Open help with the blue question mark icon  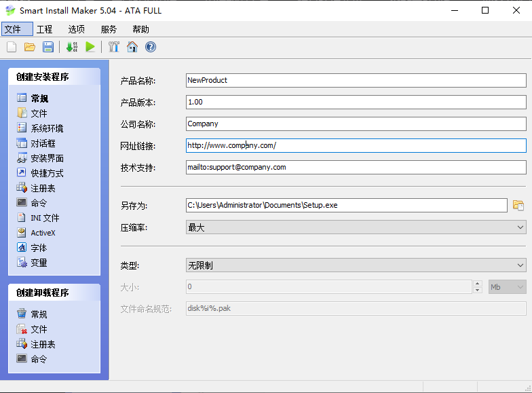click(x=151, y=47)
